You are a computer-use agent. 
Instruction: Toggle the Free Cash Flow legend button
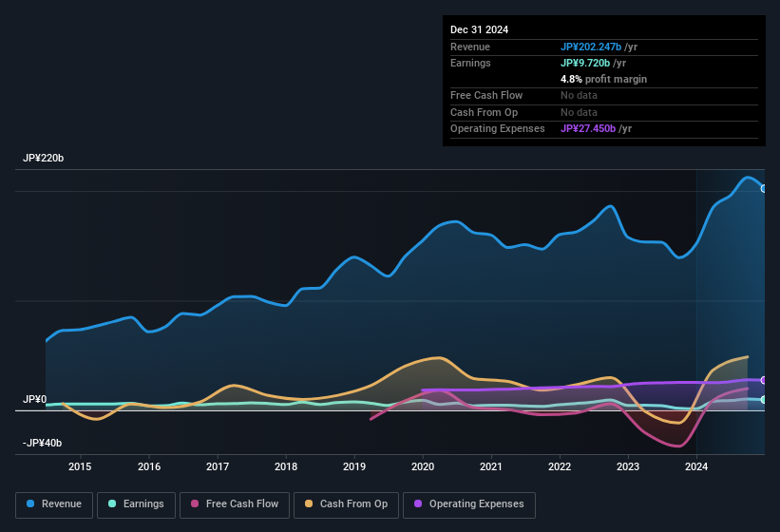pyautogui.click(x=235, y=504)
